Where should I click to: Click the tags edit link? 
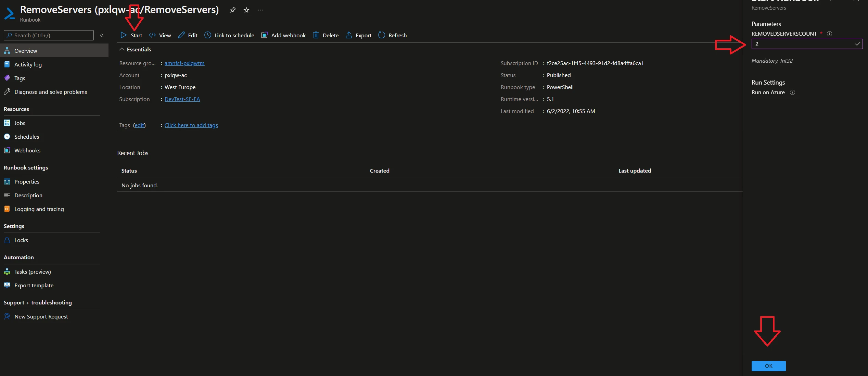(139, 125)
